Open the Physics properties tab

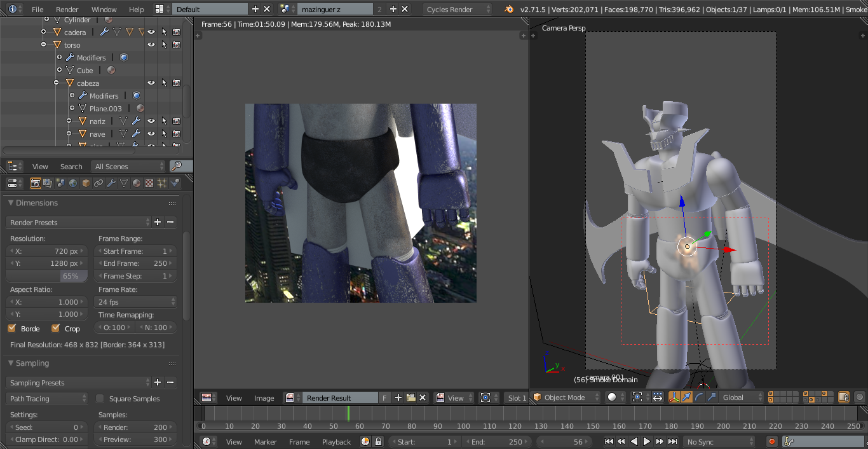(x=175, y=183)
